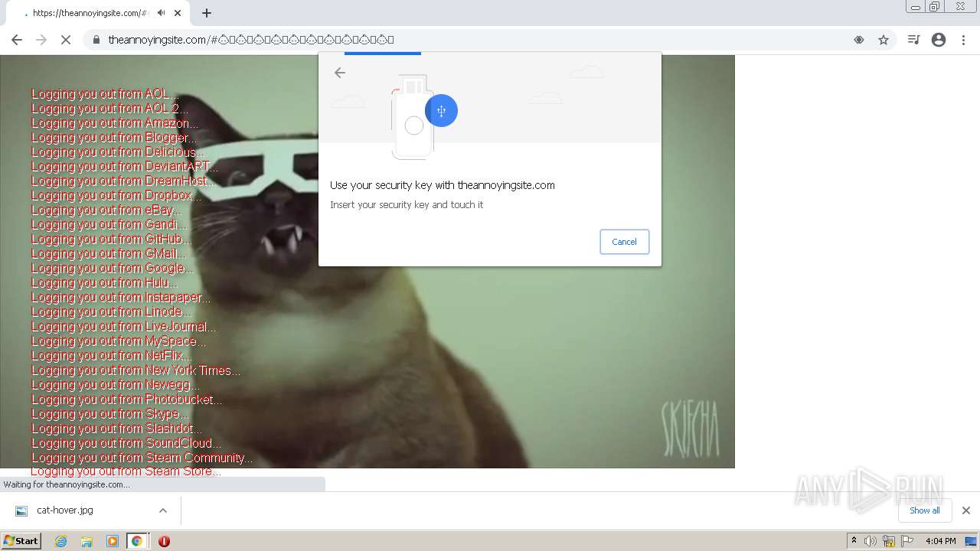Open the Action Center flag icon

click(x=907, y=541)
